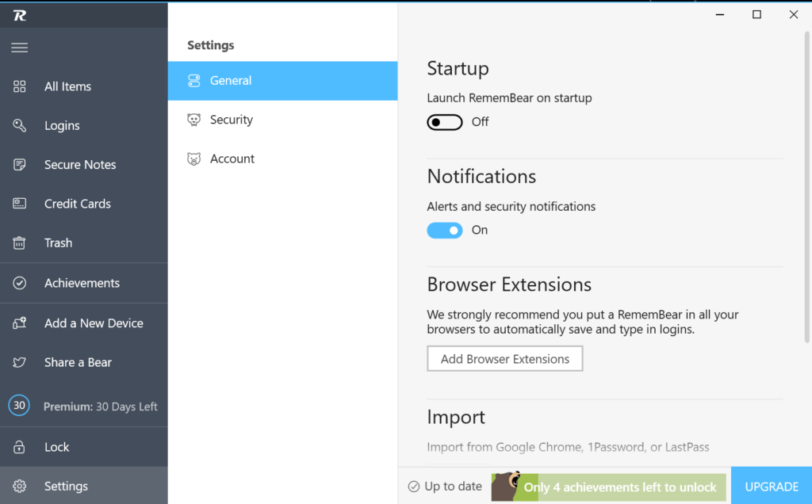Screen dimensions: 812x504
Task: Click the General settings toggle icon
Action: (193, 81)
